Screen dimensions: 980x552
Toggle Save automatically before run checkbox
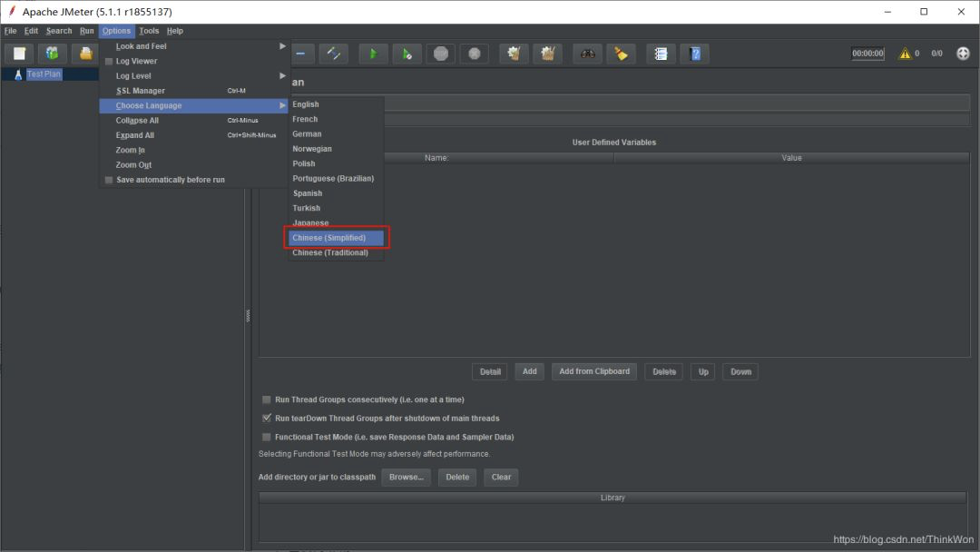(109, 180)
